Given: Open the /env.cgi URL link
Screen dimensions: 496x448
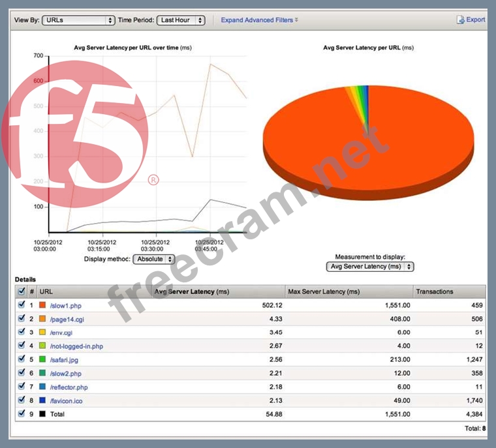Looking at the screenshot, I should click(61, 333).
